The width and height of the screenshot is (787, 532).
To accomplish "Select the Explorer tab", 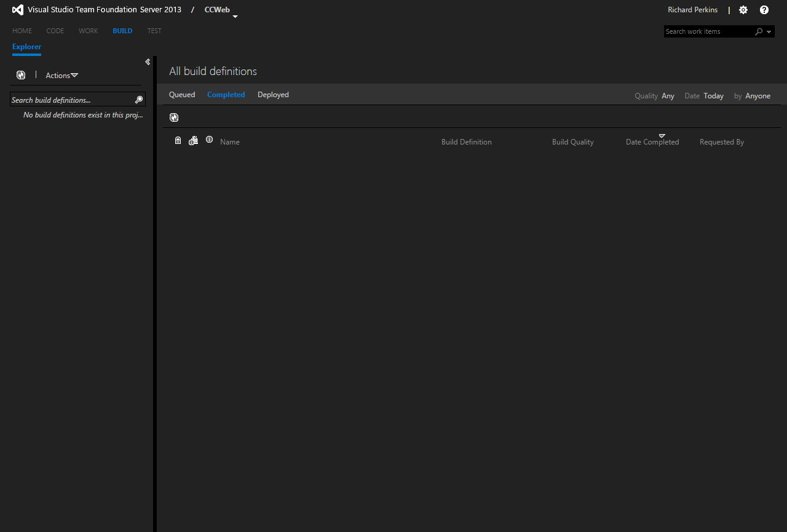I will click(x=26, y=47).
